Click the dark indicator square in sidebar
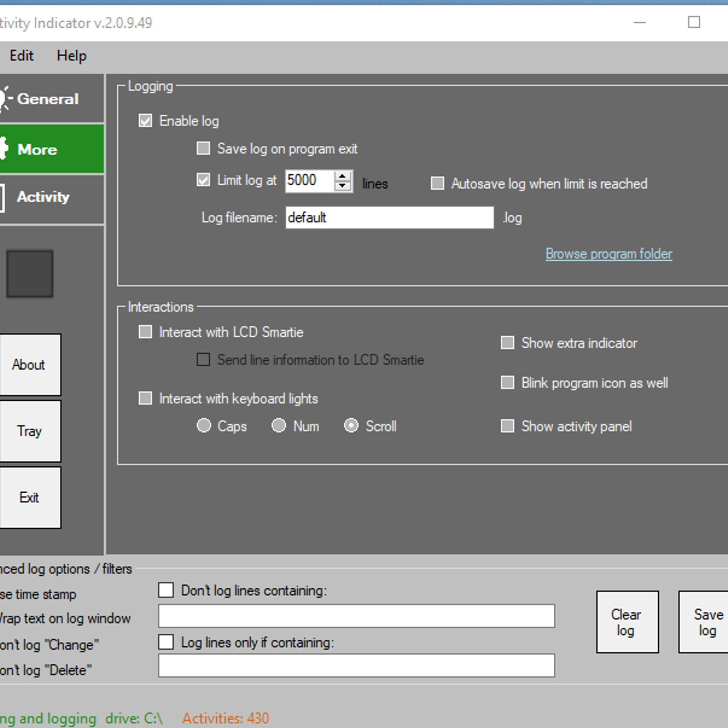The image size is (728, 728). tap(30, 273)
